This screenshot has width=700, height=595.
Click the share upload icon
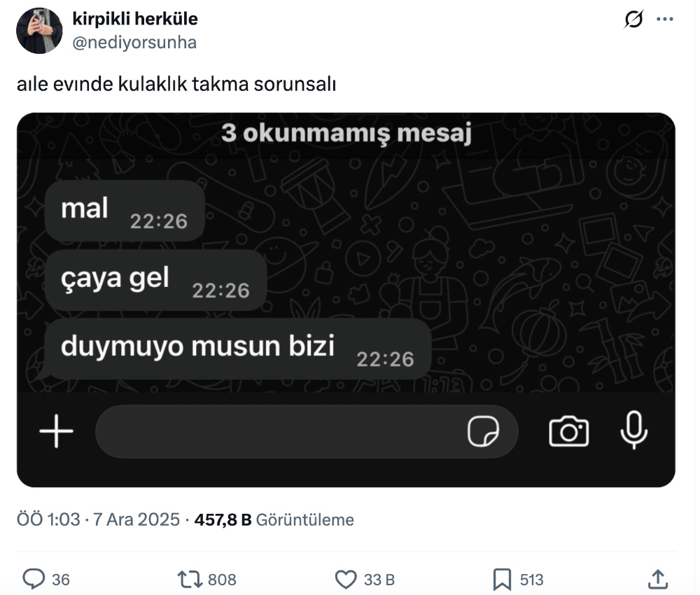click(x=657, y=579)
